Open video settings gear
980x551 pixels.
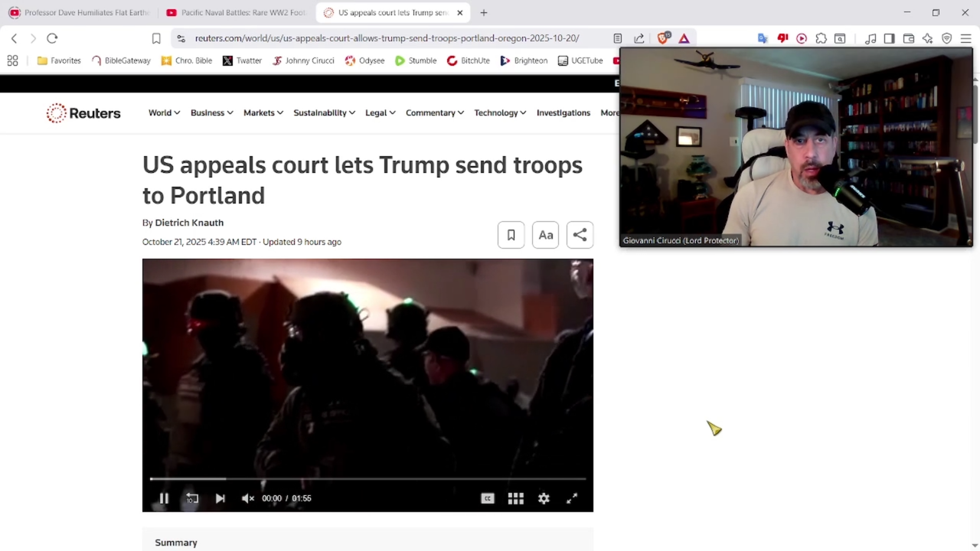click(x=544, y=498)
